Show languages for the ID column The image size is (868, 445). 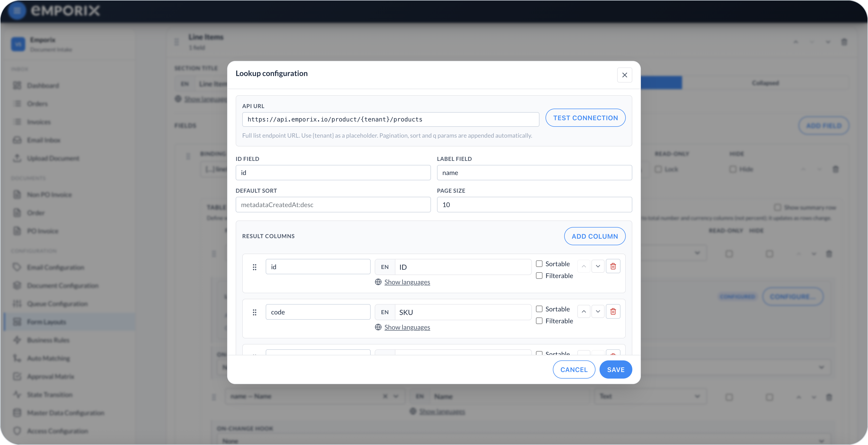(x=407, y=282)
